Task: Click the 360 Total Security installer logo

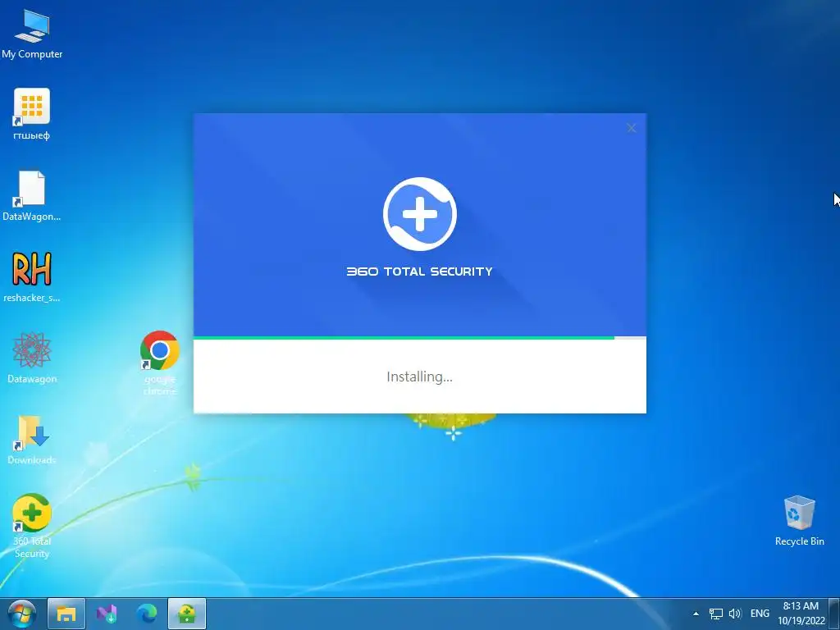Action: 420,214
